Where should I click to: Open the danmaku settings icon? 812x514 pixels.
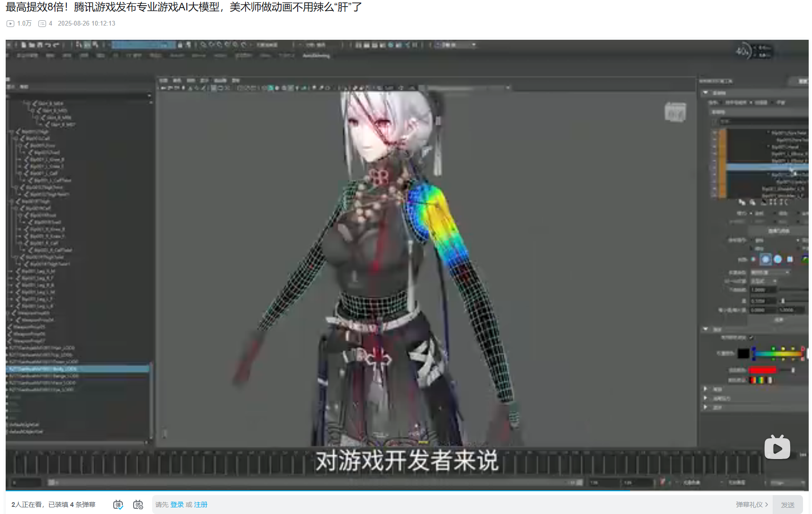tap(138, 505)
